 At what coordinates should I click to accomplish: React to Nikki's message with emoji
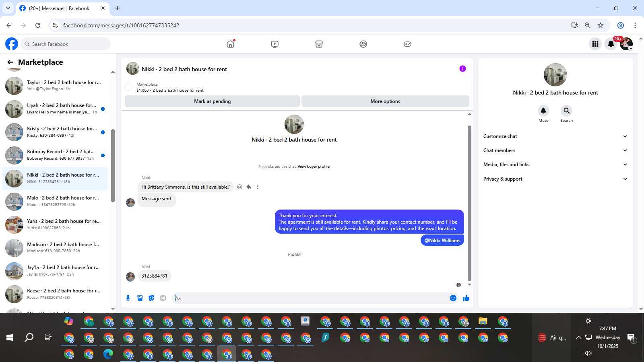pyautogui.click(x=239, y=187)
